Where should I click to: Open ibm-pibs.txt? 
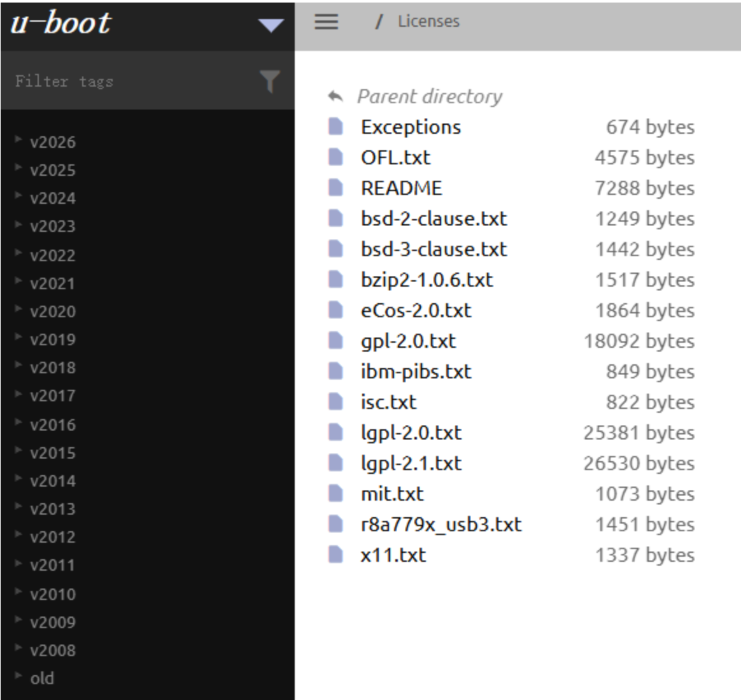point(416,372)
